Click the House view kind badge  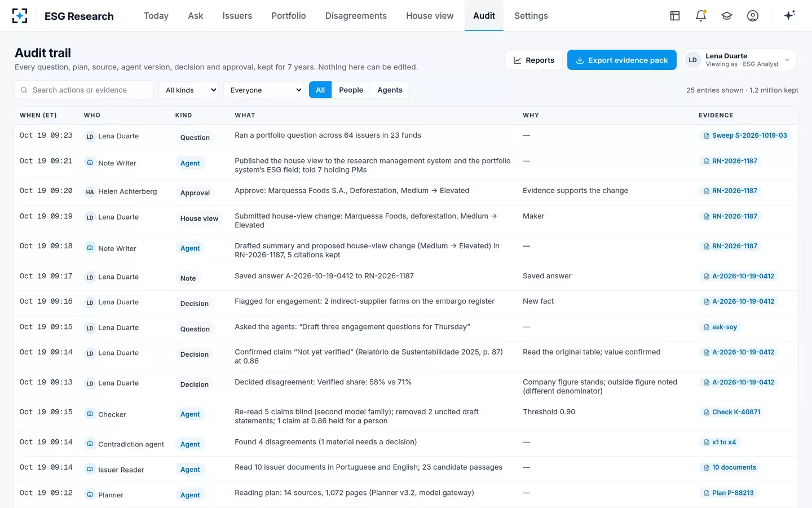click(x=199, y=218)
